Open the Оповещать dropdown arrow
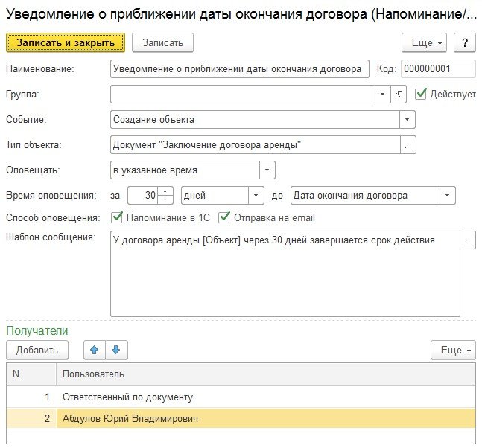482x448 pixels. pos(267,170)
